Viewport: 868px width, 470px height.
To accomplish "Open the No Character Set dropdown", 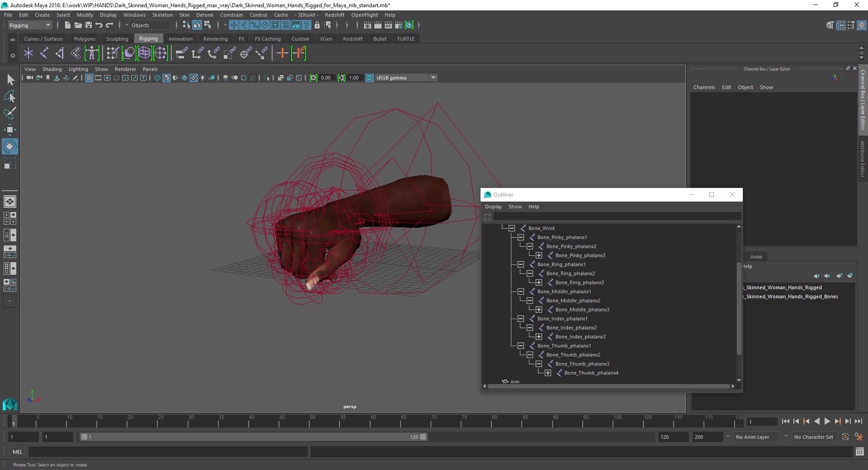I will 813,437.
